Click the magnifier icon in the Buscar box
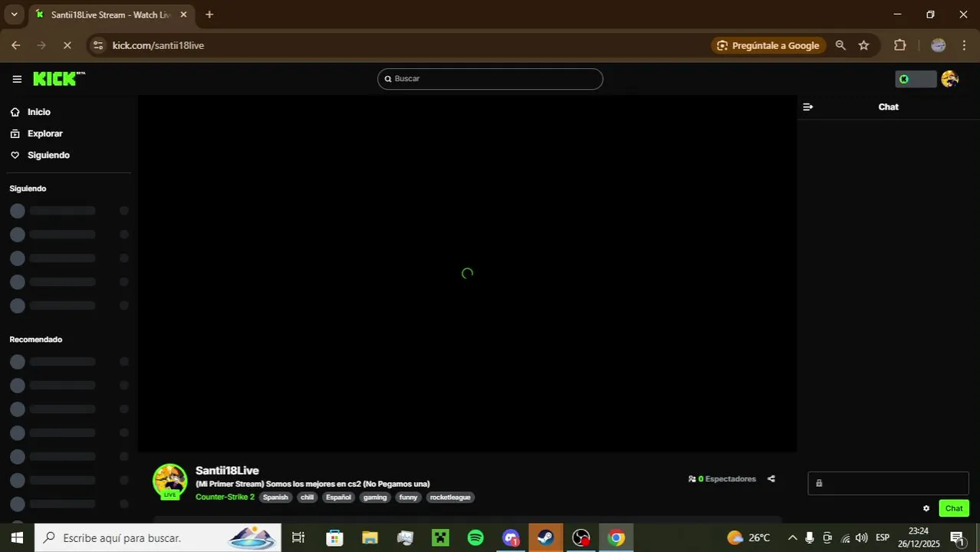Viewport: 980px width, 552px height. point(388,79)
